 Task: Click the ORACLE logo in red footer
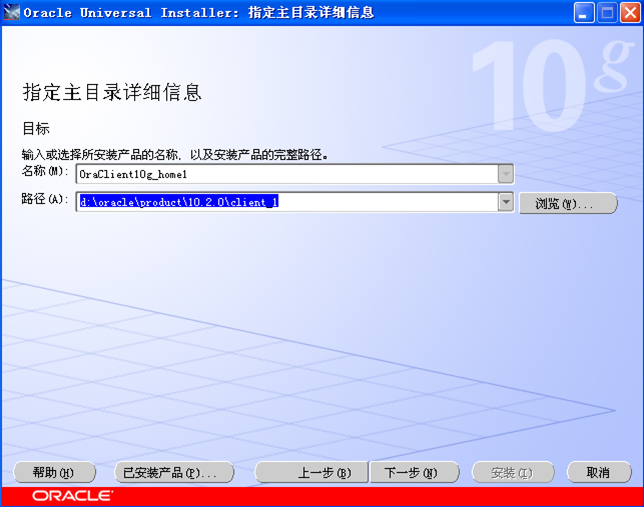[72, 496]
